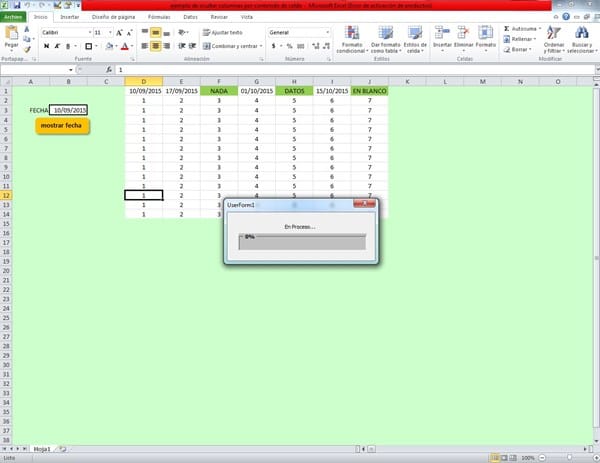The height and width of the screenshot is (463, 600).
Task: Click the percent style icon
Action: [290, 46]
